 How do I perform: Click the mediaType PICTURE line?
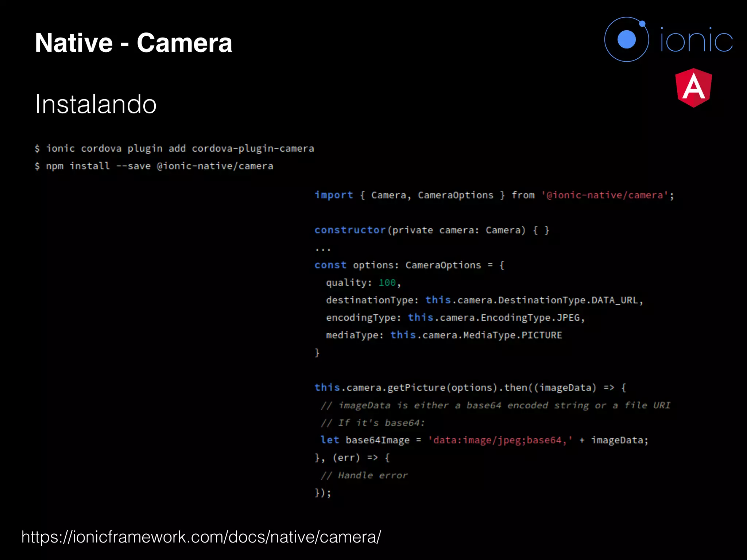(444, 335)
